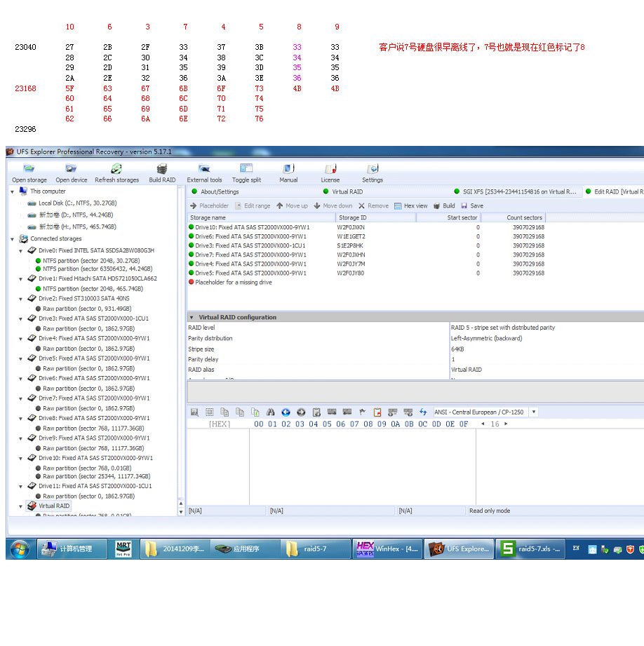Click Toggle split icon
This screenshot has height=646, width=644.
click(x=246, y=173)
